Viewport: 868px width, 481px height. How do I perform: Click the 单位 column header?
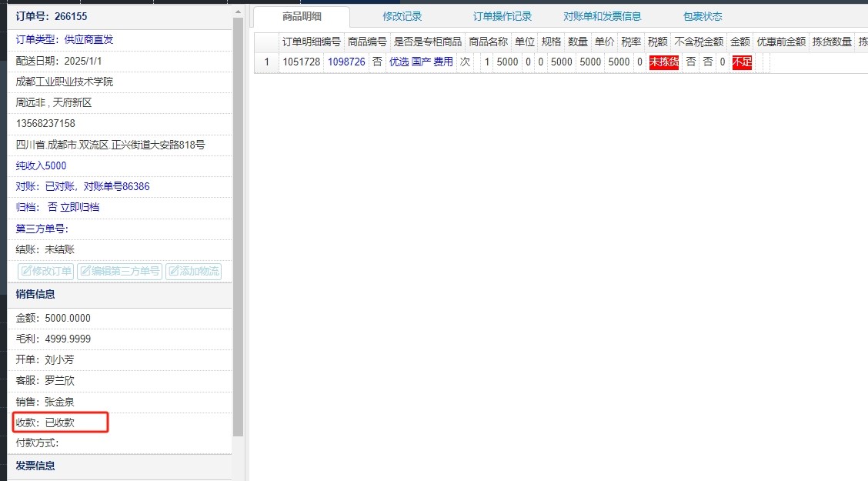[525, 42]
